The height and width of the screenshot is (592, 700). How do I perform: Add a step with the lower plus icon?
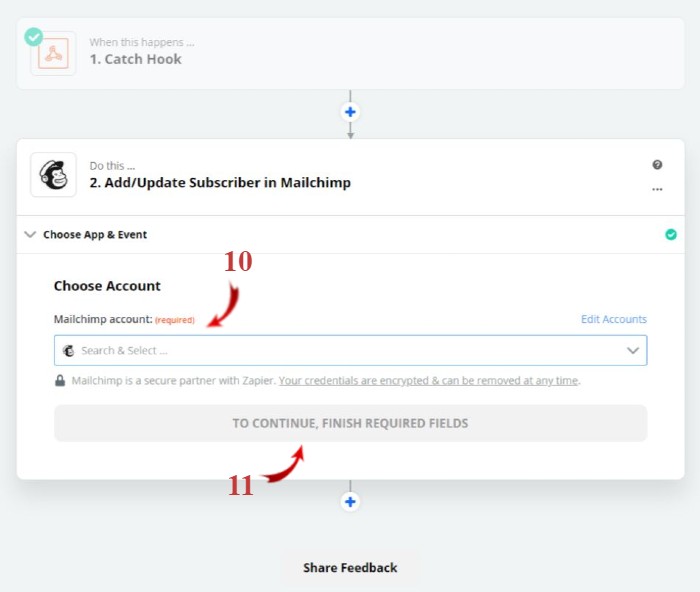coord(350,502)
